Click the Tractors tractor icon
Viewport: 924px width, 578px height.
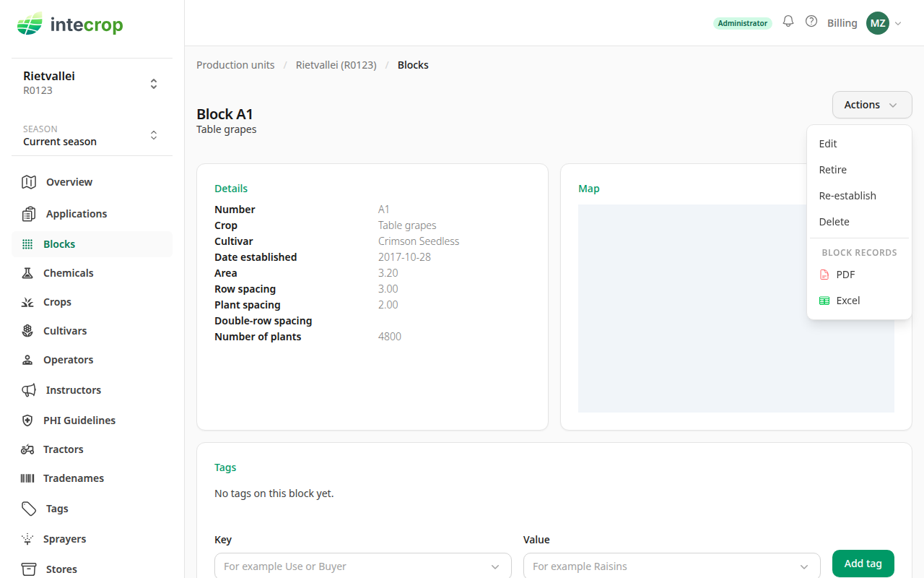tap(27, 449)
